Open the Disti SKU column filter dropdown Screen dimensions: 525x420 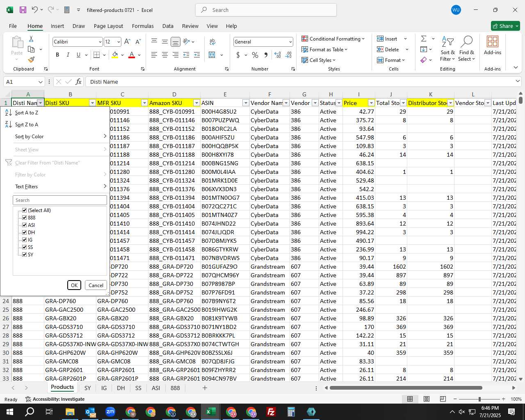92,103
